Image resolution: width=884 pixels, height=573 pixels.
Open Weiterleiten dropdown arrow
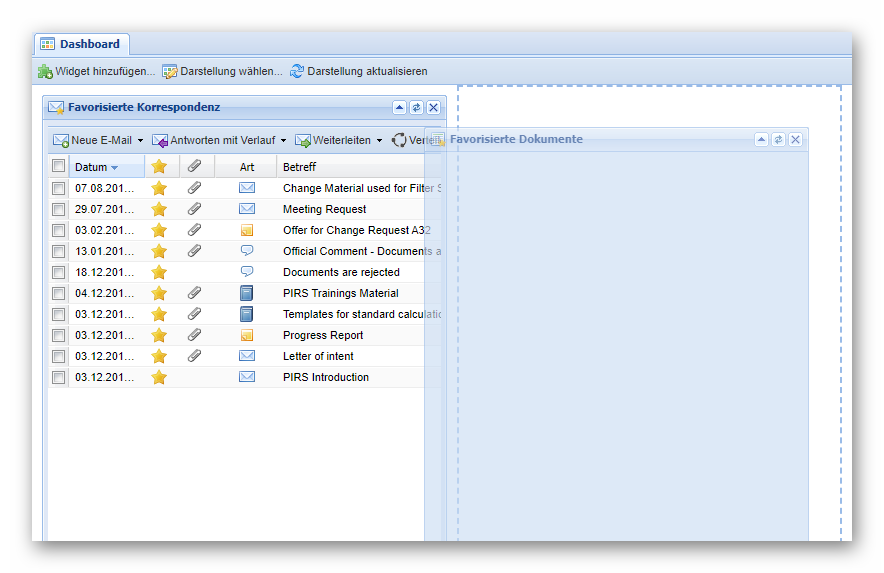coord(379,140)
